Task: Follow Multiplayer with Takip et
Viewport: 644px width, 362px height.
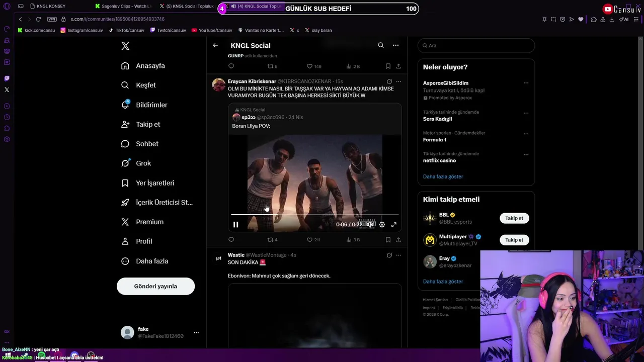Action: [514, 240]
